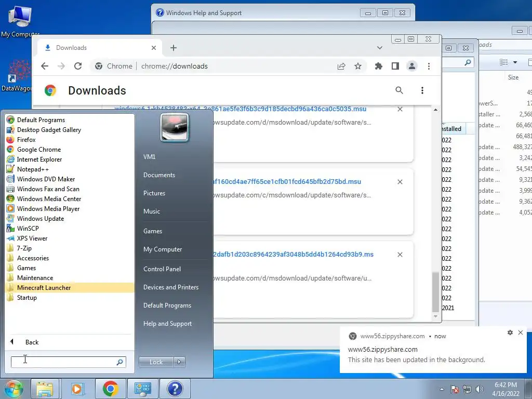Open Help and Support
Image resolution: width=532 pixels, height=399 pixels.
pyautogui.click(x=168, y=323)
